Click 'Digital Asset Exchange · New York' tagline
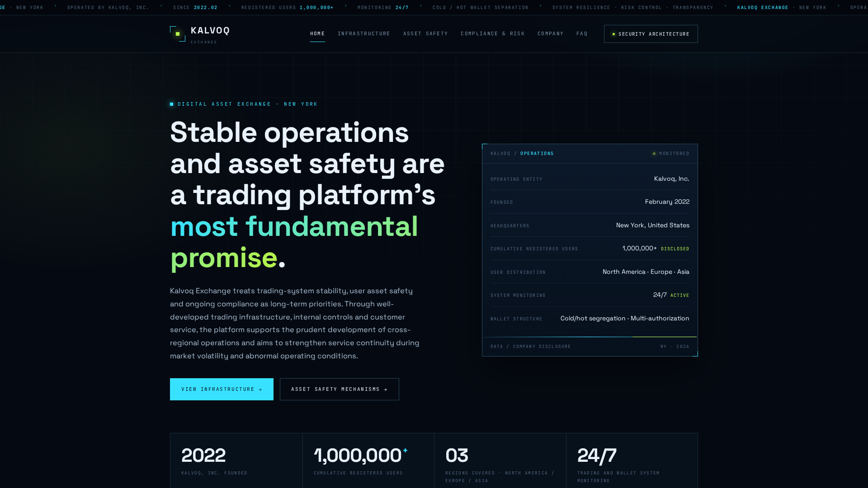 tap(248, 104)
